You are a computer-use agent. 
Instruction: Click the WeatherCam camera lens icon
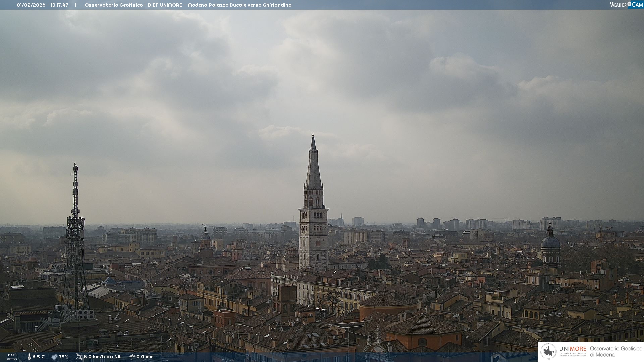(629, 4)
